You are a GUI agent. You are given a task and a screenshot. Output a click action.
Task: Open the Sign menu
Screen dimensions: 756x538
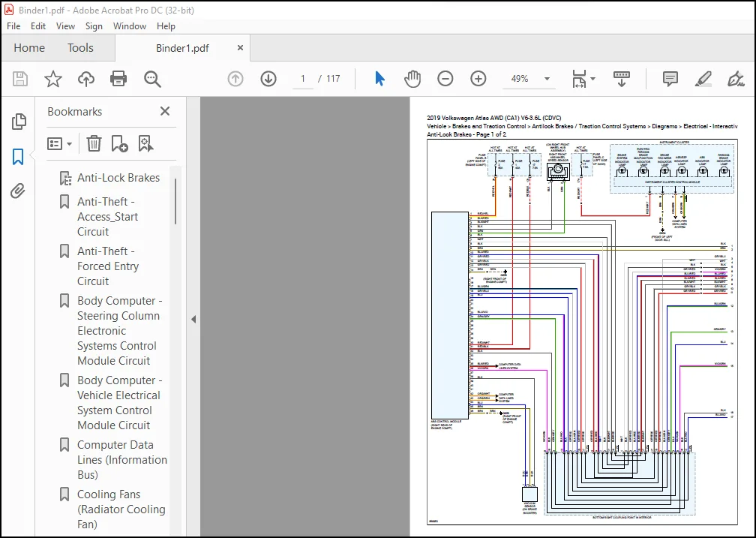[94, 26]
